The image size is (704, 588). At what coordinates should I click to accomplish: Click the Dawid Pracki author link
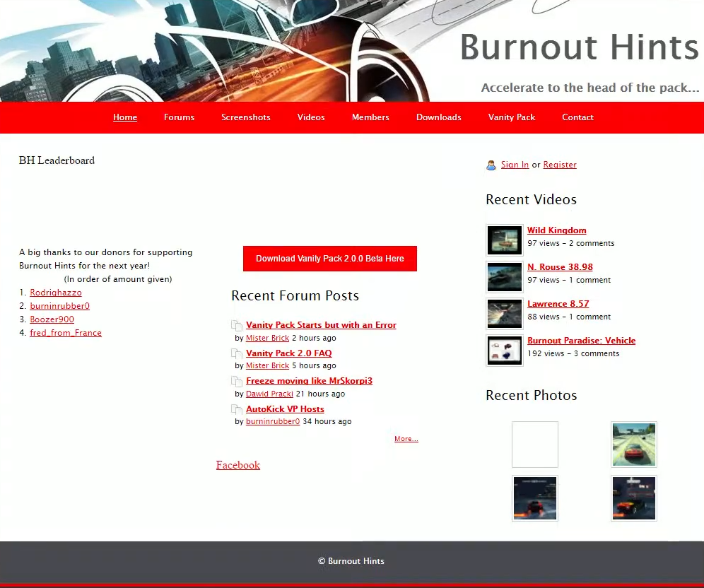click(269, 394)
